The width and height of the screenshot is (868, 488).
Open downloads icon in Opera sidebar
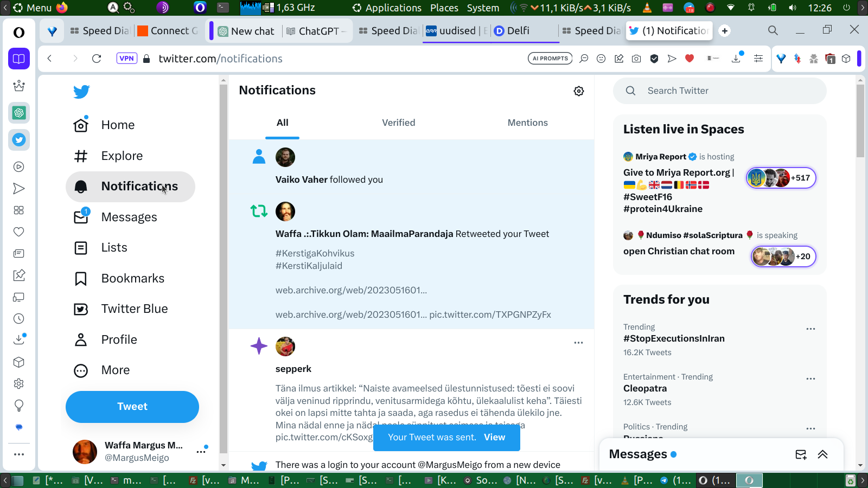pos(19,339)
